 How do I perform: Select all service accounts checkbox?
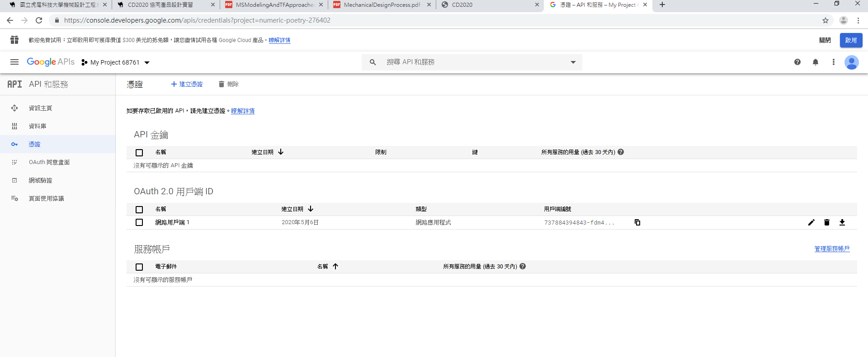pyautogui.click(x=139, y=267)
